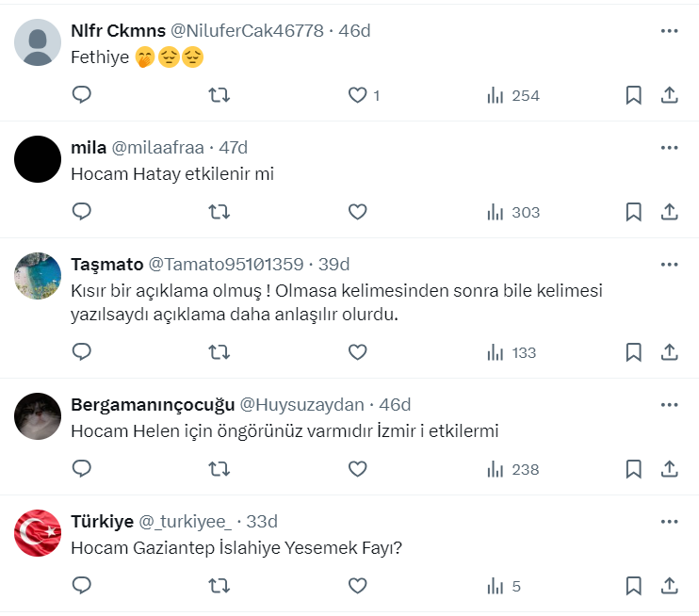Image resolution: width=699 pixels, height=616 pixels.
Task: Open Bergamanınçocuğu's profile name link
Action: pos(152,405)
